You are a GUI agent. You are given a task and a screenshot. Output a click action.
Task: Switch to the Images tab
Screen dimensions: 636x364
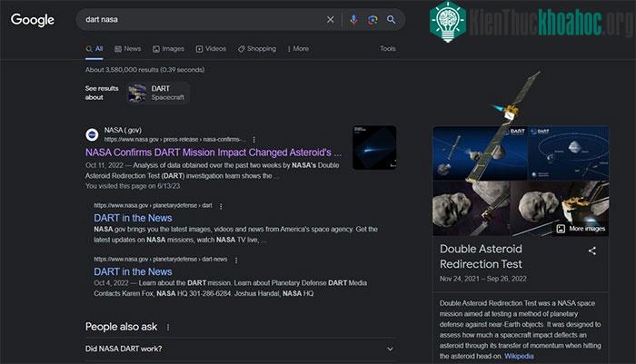click(168, 49)
